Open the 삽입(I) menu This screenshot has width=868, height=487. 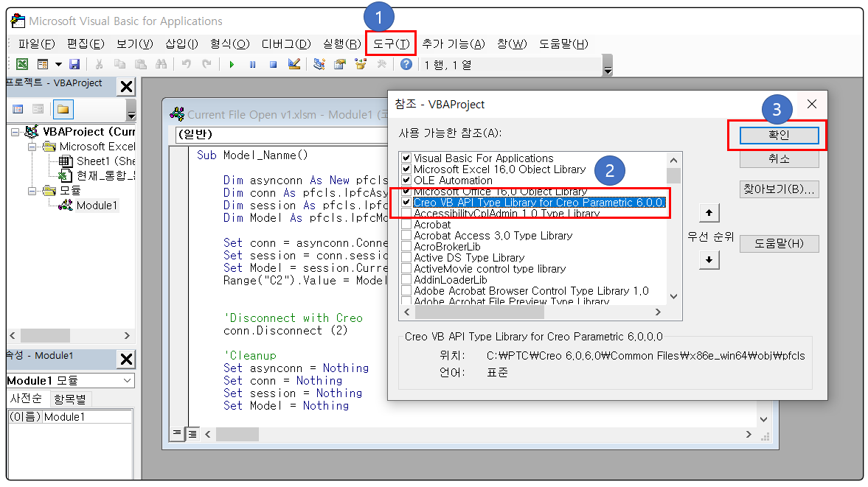[x=181, y=43]
